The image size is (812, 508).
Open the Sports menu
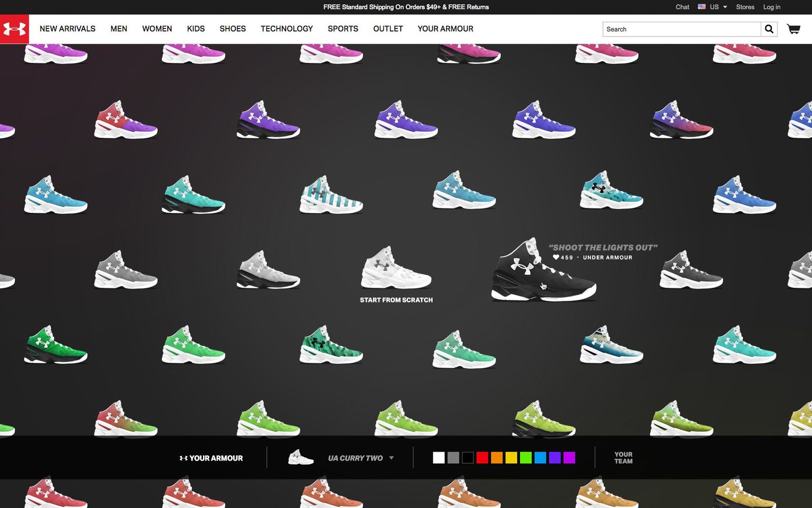tap(343, 29)
